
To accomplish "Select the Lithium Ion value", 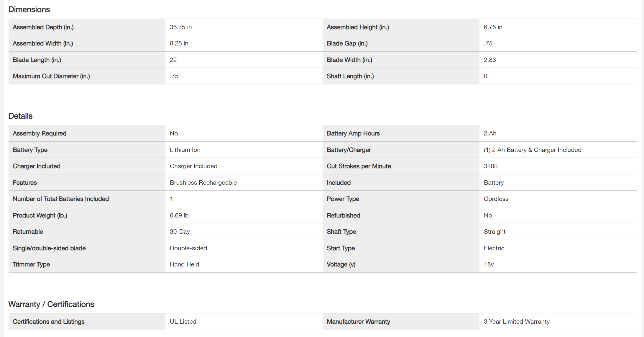I will [x=185, y=150].
